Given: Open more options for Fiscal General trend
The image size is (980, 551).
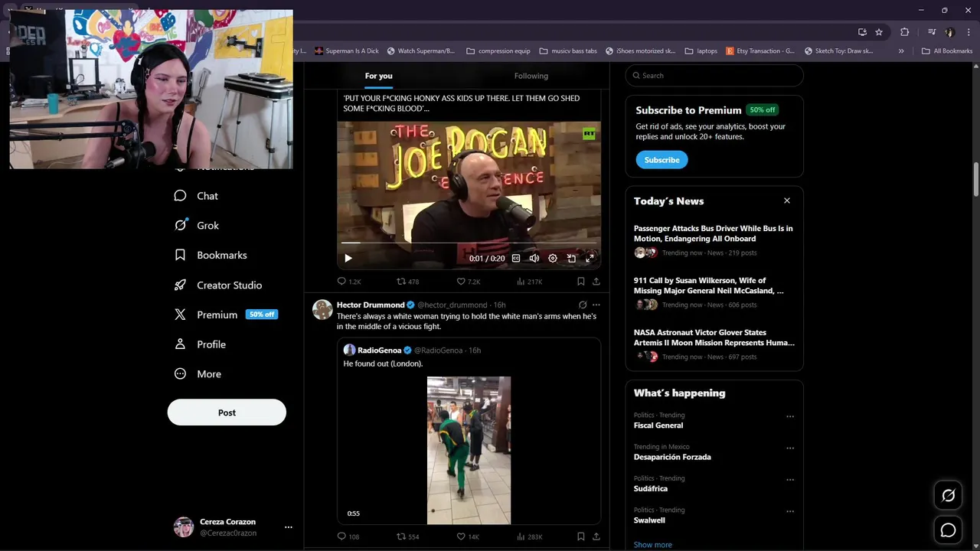Looking at the screenshot, I should pyautogui.click(x=790, y=417).
